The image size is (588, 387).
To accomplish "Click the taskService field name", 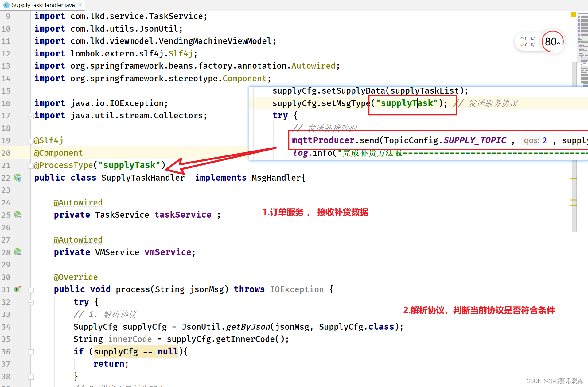I will (183, 215).
